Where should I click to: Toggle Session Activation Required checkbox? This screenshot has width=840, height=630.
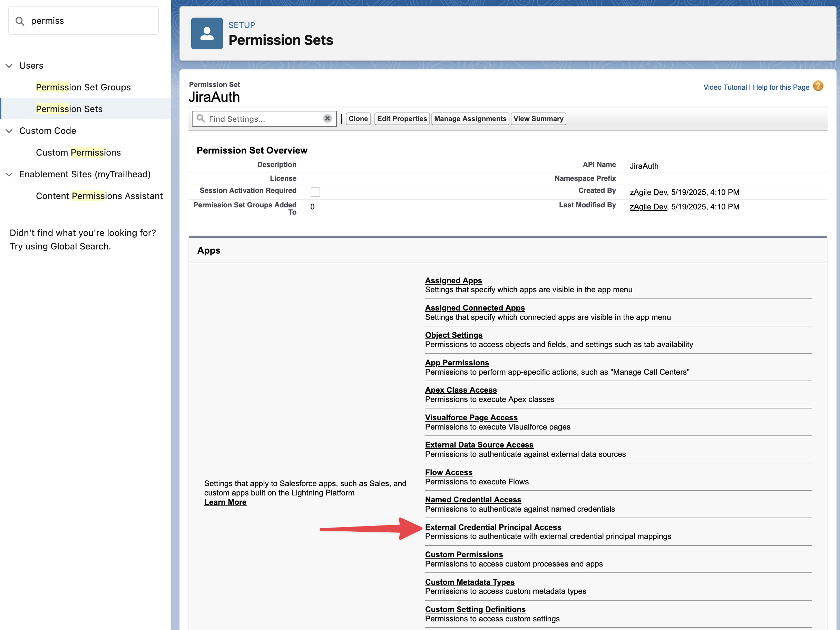pos(315,192)
